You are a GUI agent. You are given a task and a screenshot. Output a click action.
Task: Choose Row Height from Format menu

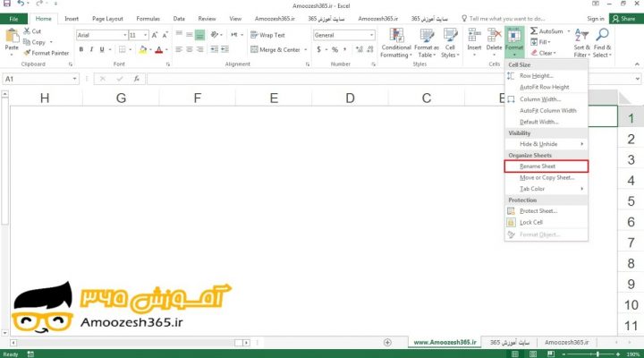tap(547, 76)
